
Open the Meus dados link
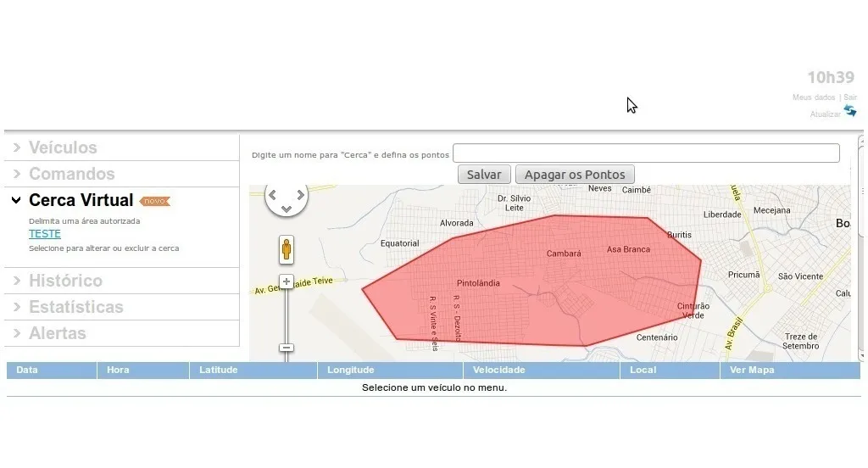[x=813, y=97]
